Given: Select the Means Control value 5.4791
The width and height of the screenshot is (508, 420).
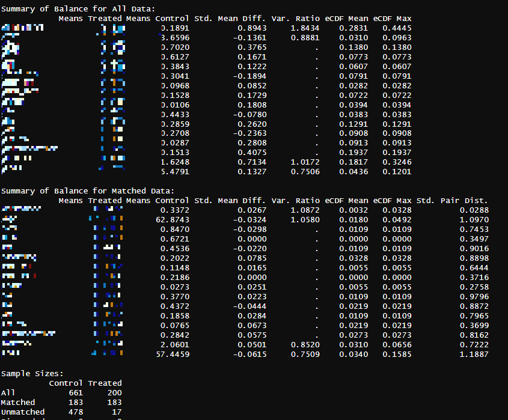Looking at the screenshot, I should tap(176, 172).
